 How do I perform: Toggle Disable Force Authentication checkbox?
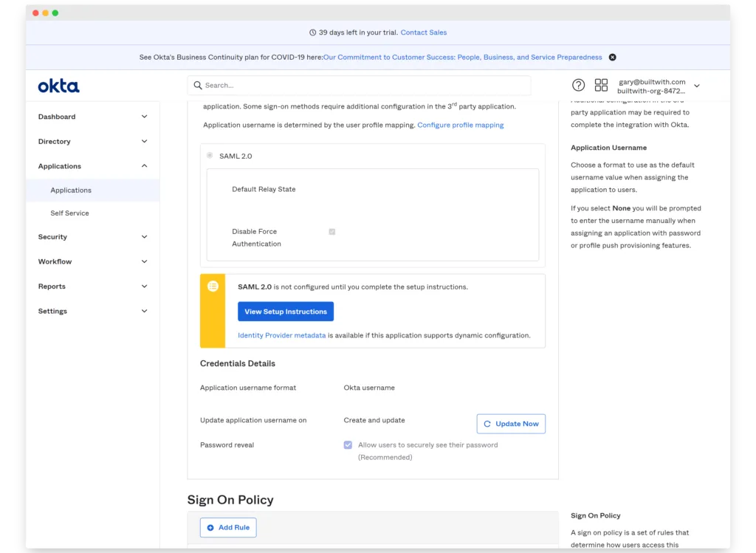(331, 231)
